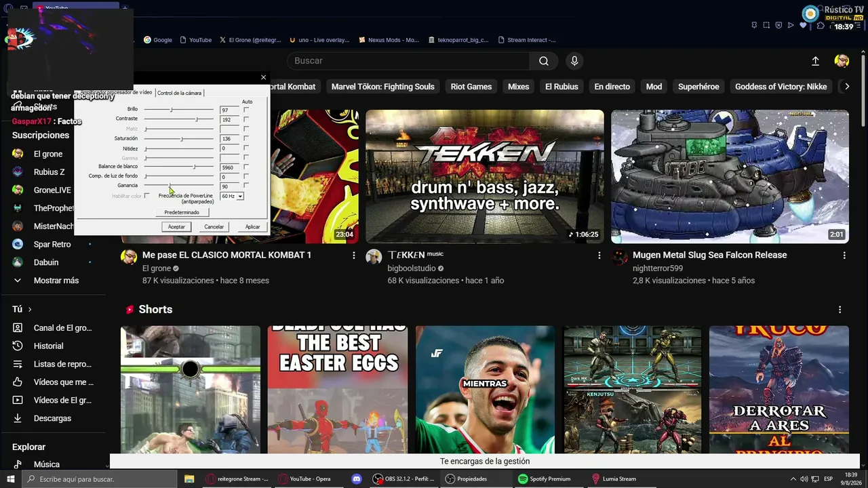The image size is (868, 488).
Task: Adjust the Brillo slider
Action: tap(179, 110)
